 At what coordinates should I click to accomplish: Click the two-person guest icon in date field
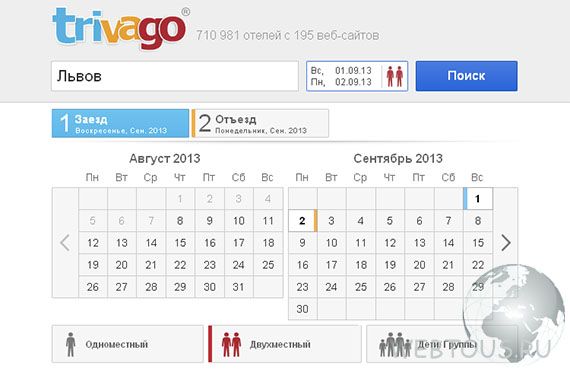[394, 76]
